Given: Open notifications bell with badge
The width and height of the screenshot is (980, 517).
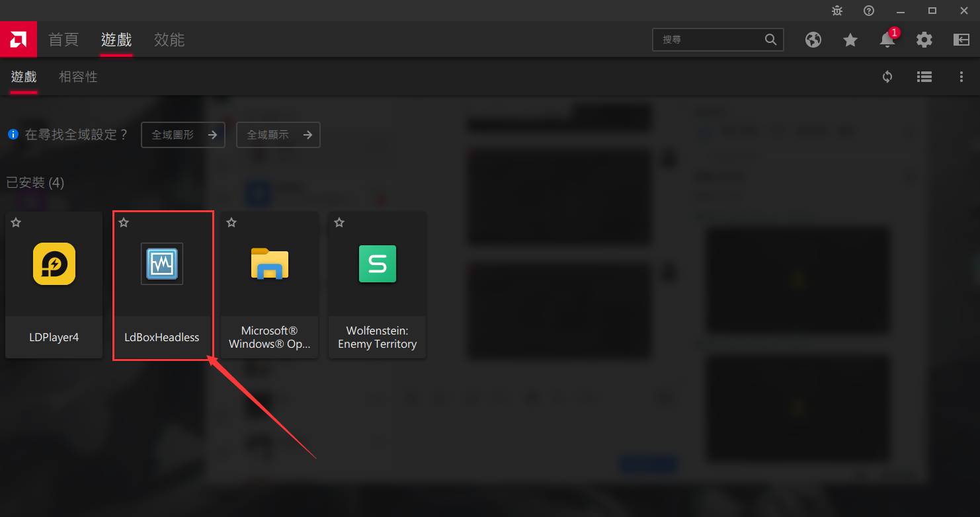Looking at the screenshot, I should [x=887, y=40].
